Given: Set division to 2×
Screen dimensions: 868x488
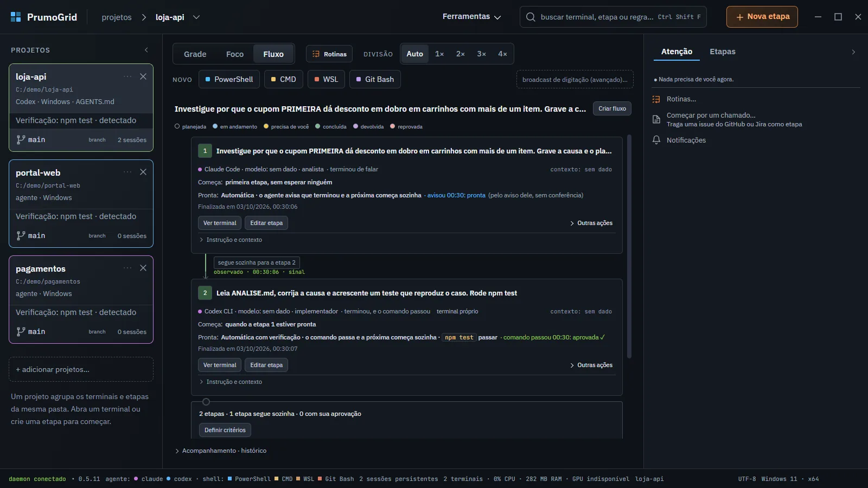Looking at the screenshot, I should (461, 54).
